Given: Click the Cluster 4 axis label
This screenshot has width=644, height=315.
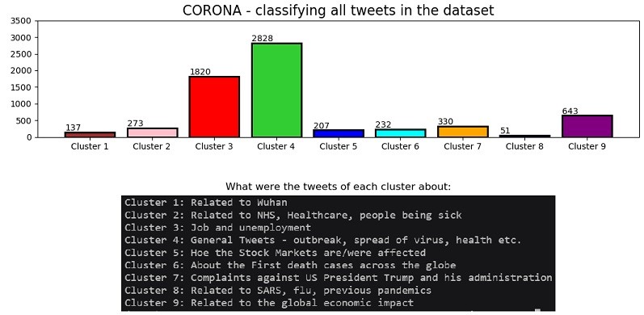Looking at the screenshot, I should click(276, 146).
